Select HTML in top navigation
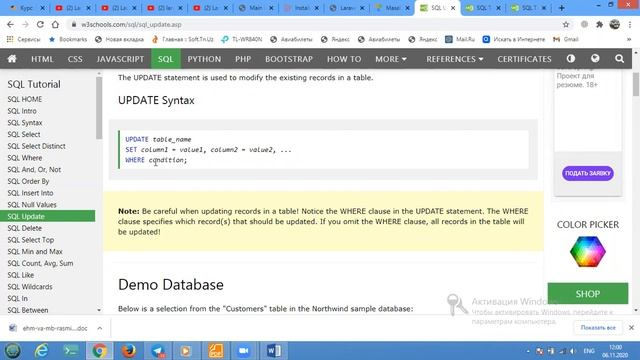The image size is (640, 360). (x=42, y=59)
